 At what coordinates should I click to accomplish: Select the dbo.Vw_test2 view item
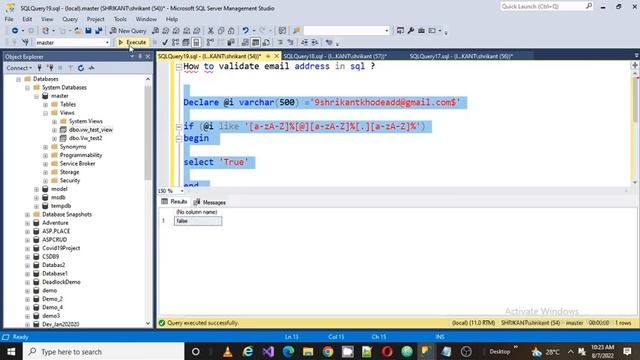tap(85, 138)
